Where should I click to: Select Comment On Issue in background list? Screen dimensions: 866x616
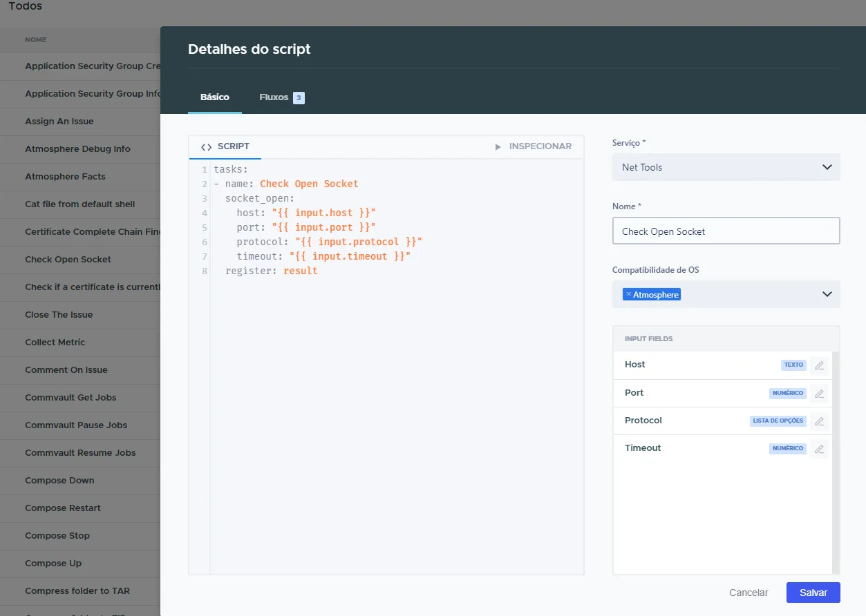pyautogui.click(x=80, y=370)
